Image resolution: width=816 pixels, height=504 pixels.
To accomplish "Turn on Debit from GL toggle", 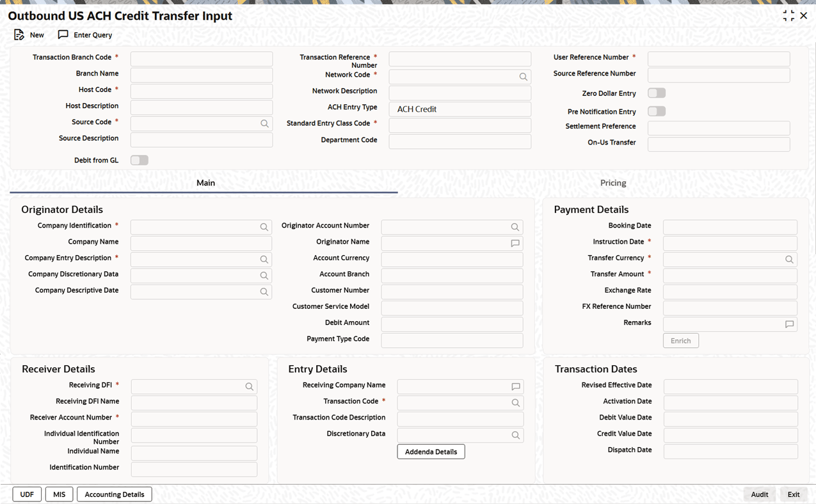I will click(140, 161).
